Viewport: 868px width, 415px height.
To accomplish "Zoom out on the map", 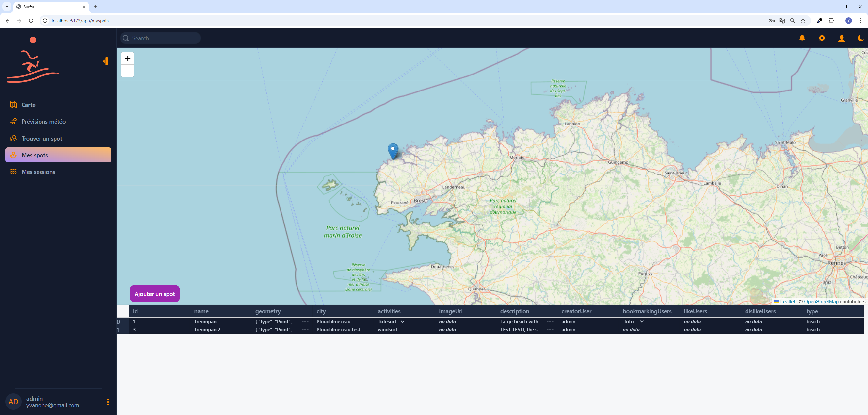I will click(127, 71).
